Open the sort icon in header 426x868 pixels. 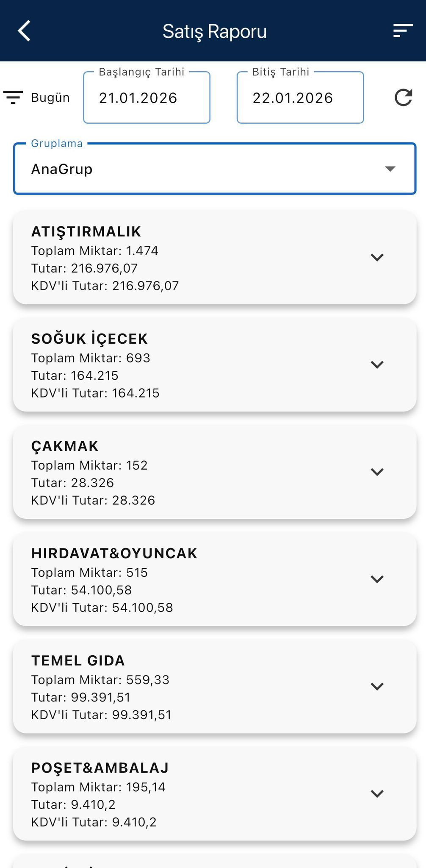pyautogui.click(x=403, y=31)
